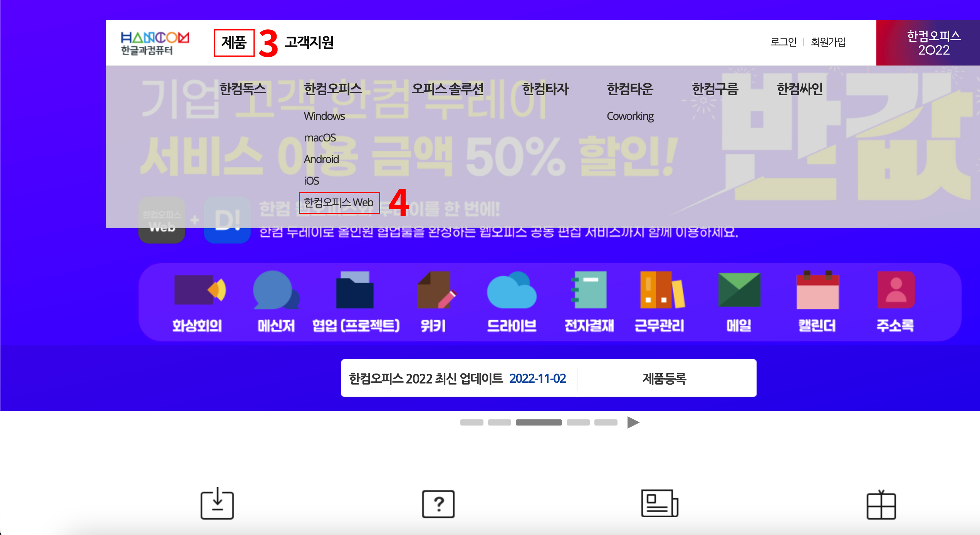This screenshot has width=980, height=535.
Task: Select 한컴싸인 menu item
Action: pos(800,89)
